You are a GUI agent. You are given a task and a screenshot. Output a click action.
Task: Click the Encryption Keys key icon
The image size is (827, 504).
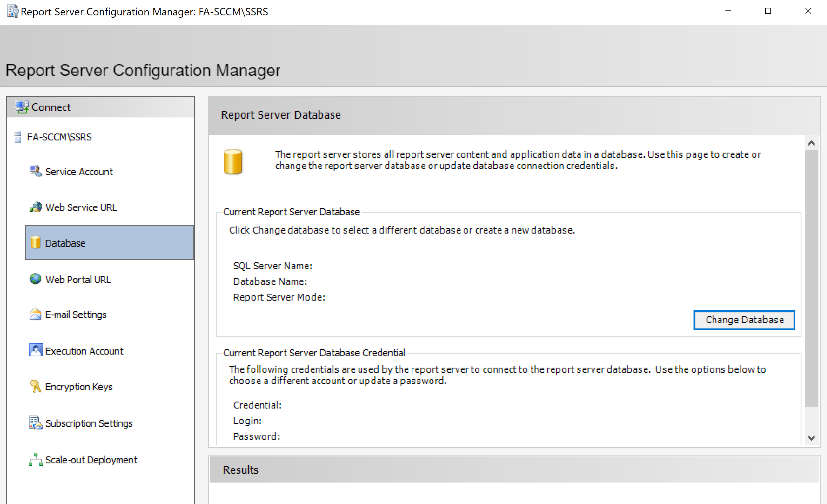tap(35, 386)
